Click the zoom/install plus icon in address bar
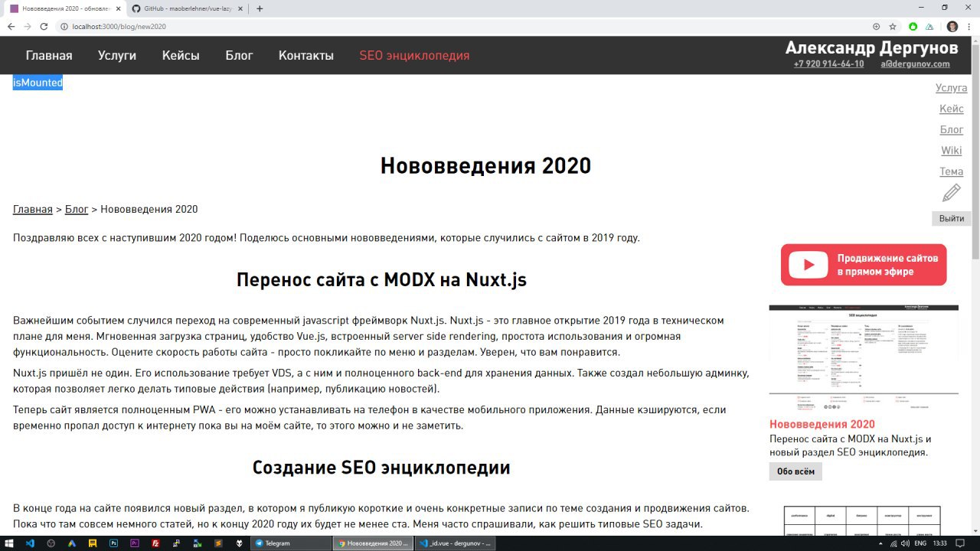980x551 pixels. (x=876, y=26)
